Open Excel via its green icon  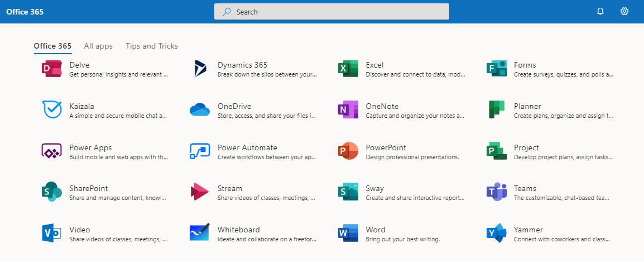point(348,69)
